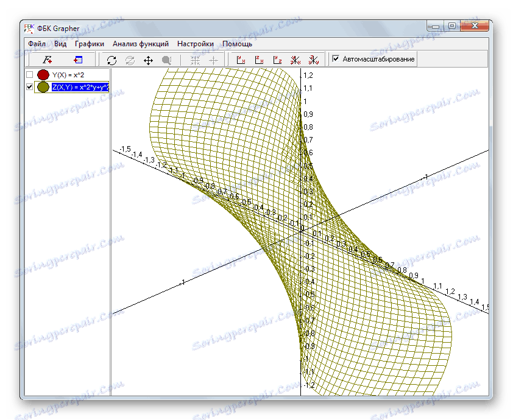Click the Yz plane view icon
The width and height of the screenshot is (513, 420).
pyautogui.click(x=277, y=60)
